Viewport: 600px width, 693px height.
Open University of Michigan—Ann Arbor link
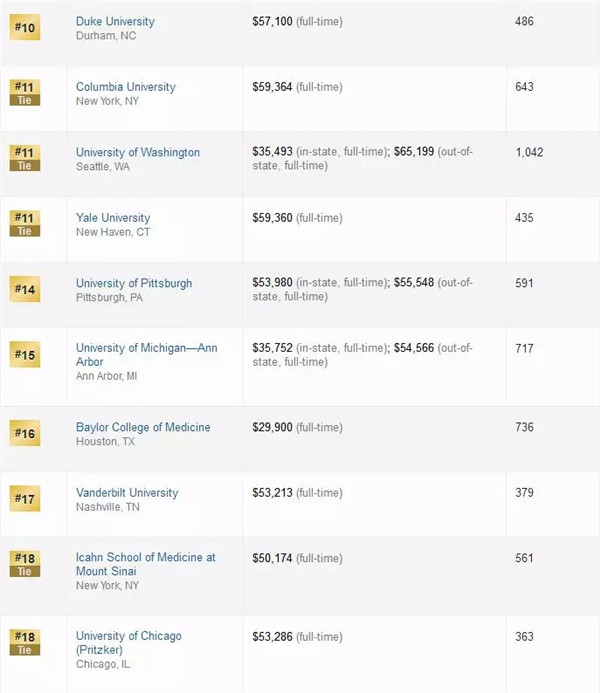tap(146, 348)
